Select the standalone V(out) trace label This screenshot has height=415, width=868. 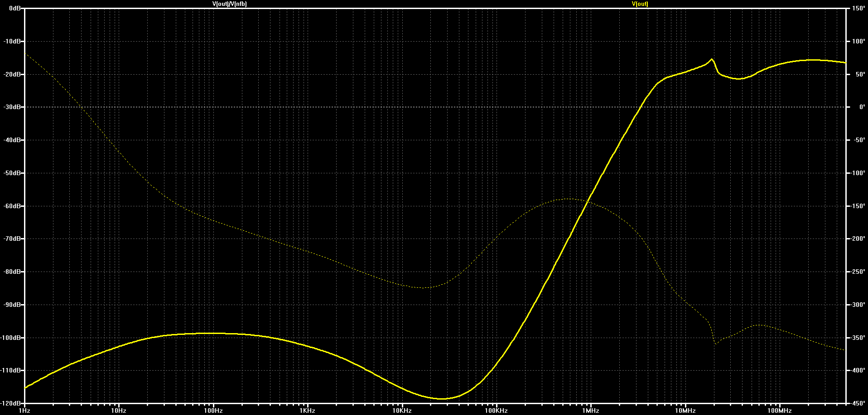tap(640, 4)
